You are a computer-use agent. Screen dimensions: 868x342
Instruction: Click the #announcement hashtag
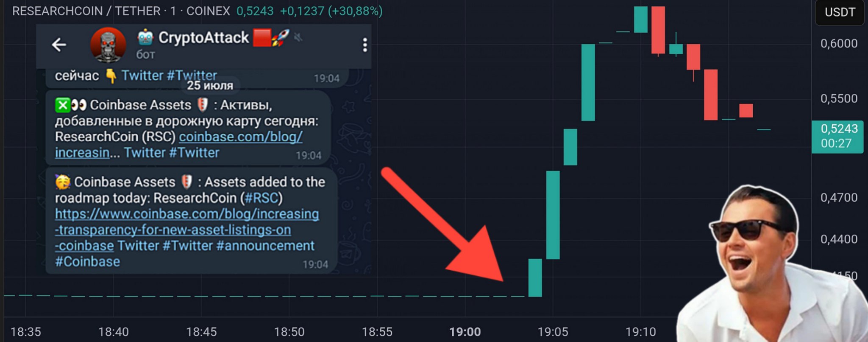[x=265, y=246]
